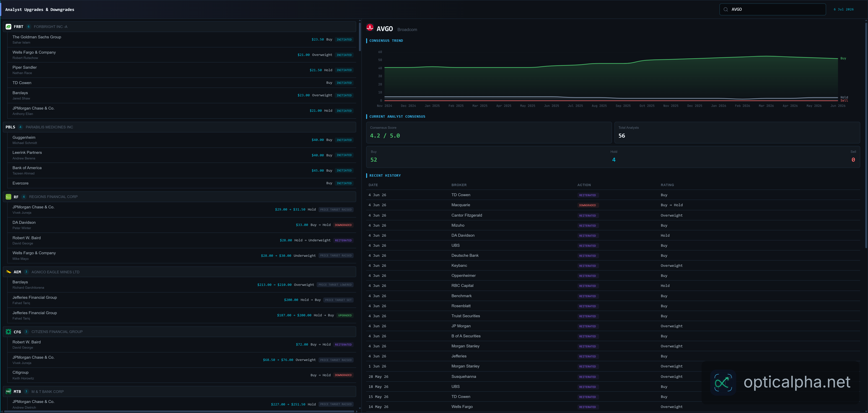Click the BROKER column header
The image size is (868, 413).
pos(459,185)
